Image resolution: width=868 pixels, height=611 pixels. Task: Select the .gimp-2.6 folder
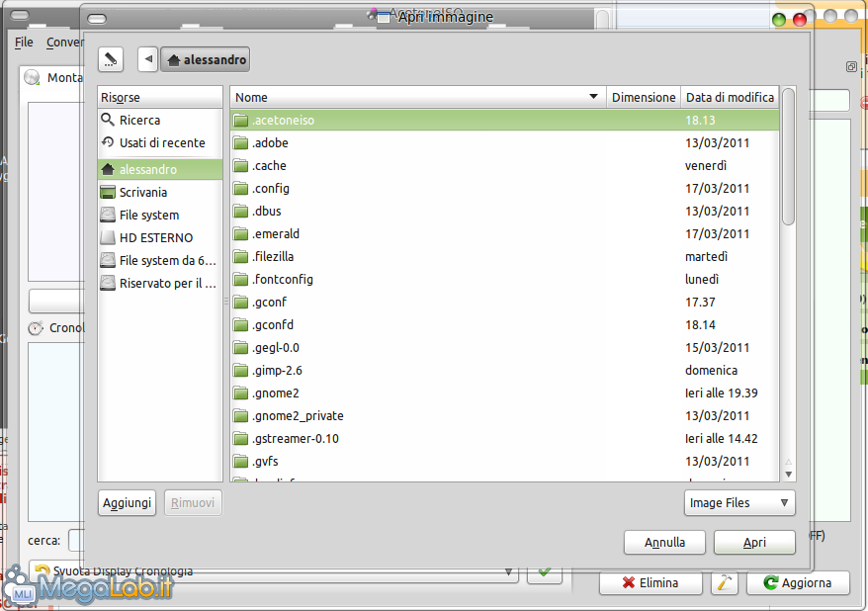(x=276, y=370)
